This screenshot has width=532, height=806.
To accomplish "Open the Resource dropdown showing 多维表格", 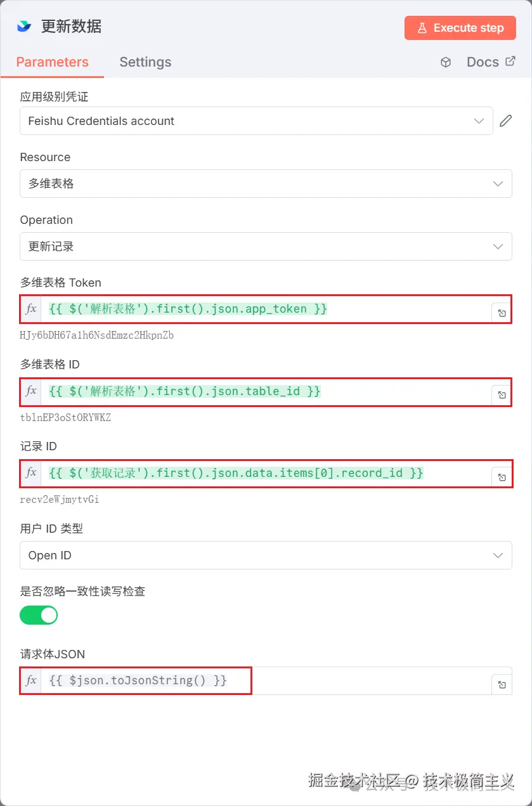I will [266, 183].
